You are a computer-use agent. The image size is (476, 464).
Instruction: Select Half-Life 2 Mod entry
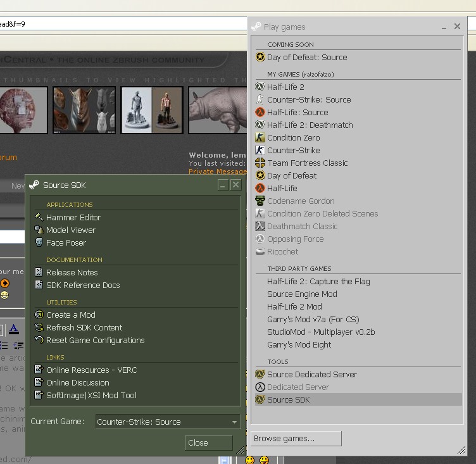294,307
